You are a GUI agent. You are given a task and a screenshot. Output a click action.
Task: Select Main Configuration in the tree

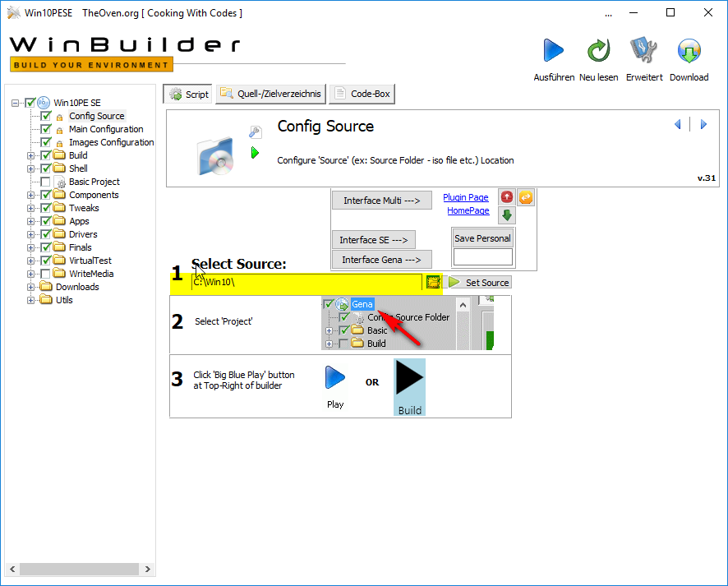(x=106, y=129)
